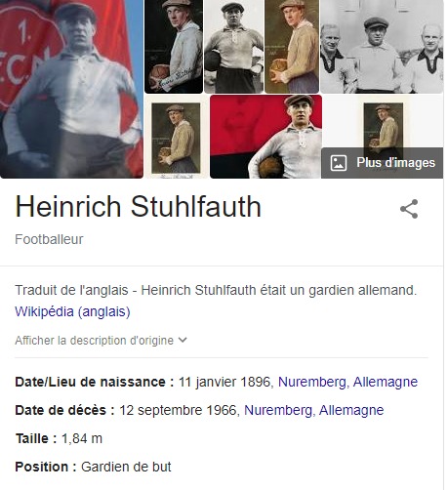Open group photo of three men
Image resolution: width=448 pixels, height=490 pixels.
tap(382, 47)
